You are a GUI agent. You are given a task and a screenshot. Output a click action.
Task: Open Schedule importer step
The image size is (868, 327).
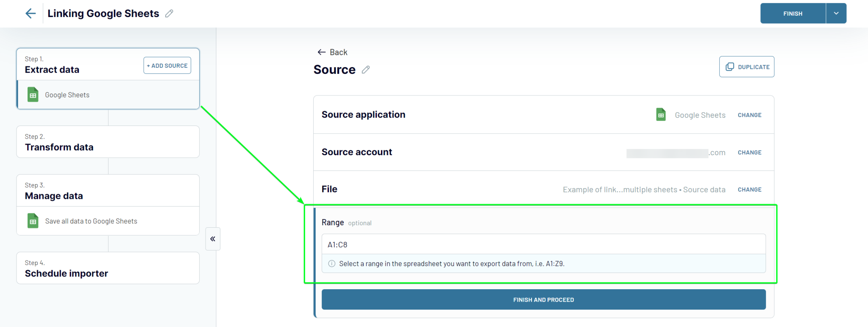108,268
